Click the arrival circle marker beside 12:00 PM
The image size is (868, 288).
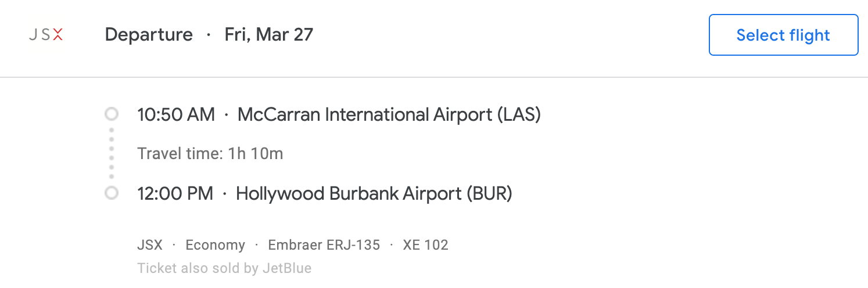coord(111,193)
